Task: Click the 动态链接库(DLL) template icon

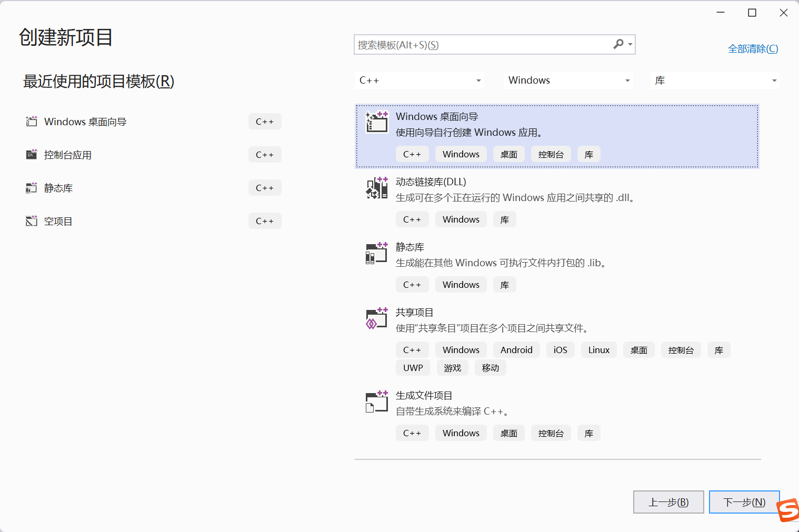Action: click(377, 187)
